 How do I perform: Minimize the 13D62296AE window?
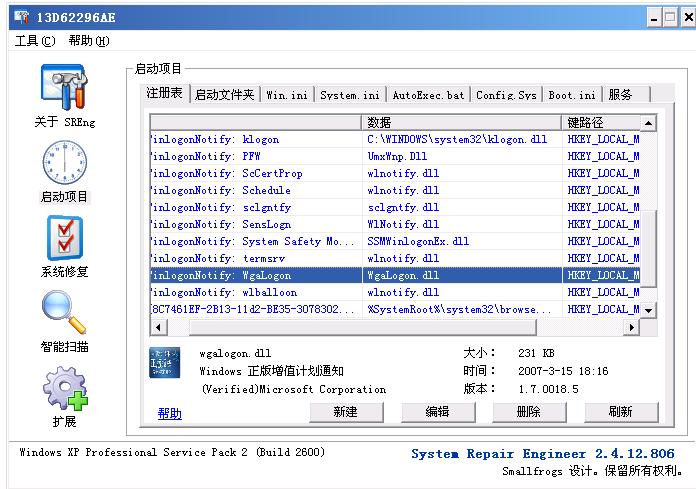[x=654, y=18]
